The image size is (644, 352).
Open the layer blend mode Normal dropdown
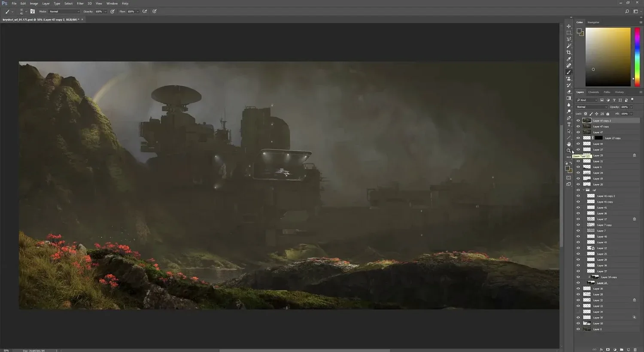pos(592,107)
